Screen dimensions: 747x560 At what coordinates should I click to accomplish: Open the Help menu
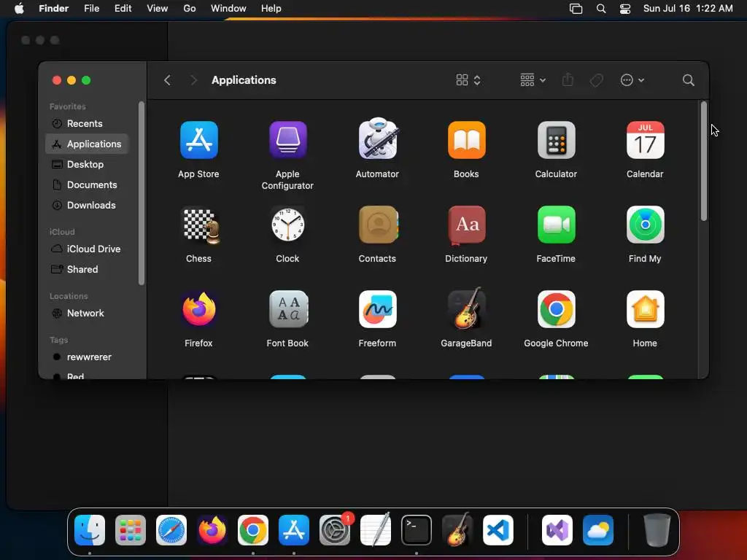[x=271, y=9]
